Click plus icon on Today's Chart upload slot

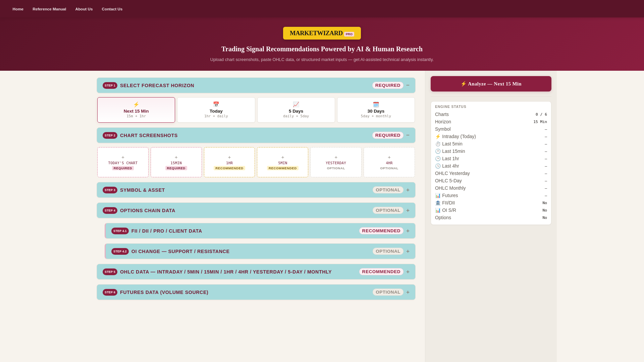pyautogui.click(x=123, y=158)
